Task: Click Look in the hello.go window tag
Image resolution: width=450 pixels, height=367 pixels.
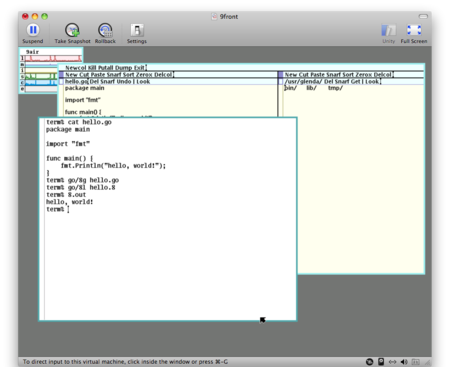Action: pos(143,82)
